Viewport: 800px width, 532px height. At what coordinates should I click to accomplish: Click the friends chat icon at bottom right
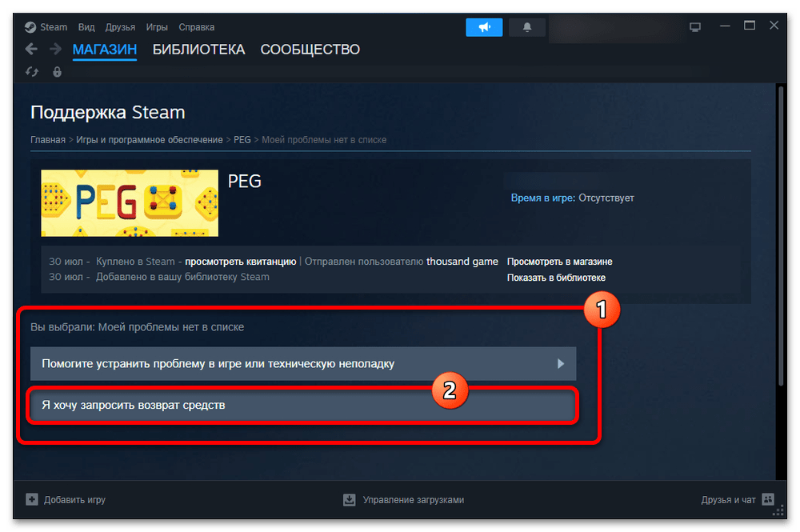pos(768,499)
